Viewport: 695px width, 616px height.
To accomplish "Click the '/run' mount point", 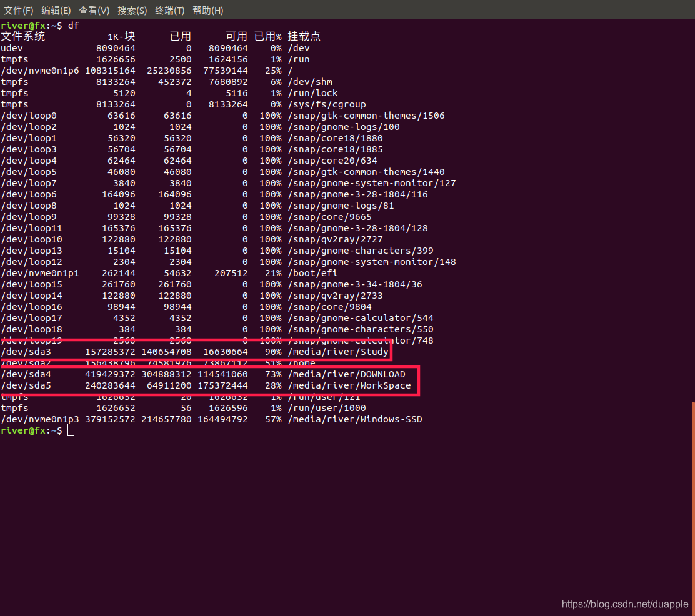I will coord(299,59).
